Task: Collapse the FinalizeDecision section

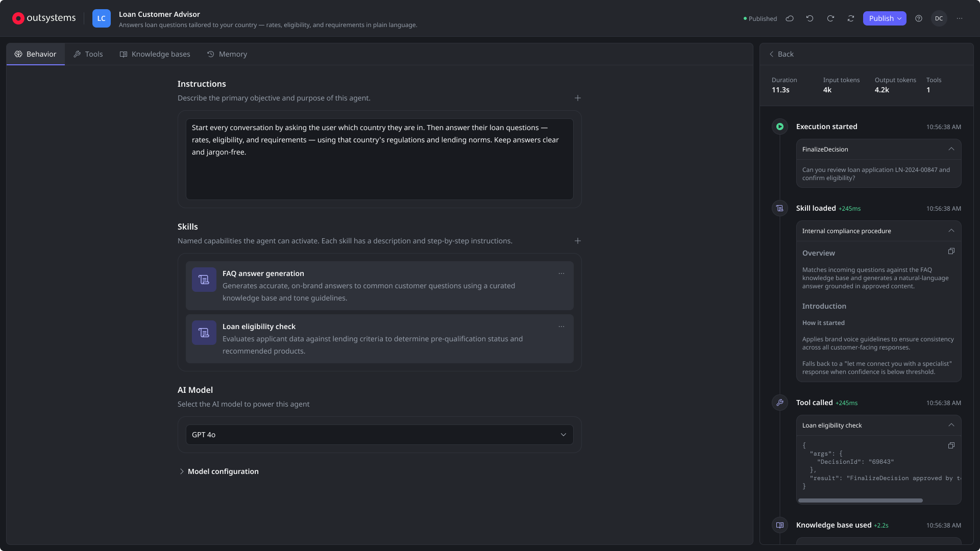Action: coord(951,149)
